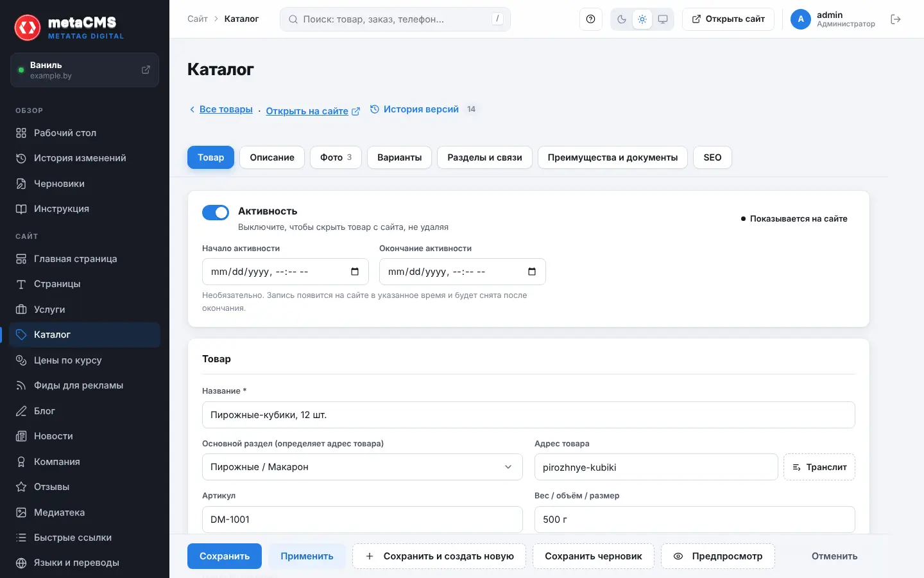The image size is (924, 578).
Task: Open the help question-mark icon
Action: pyautogui.click(x=590, y=19)
